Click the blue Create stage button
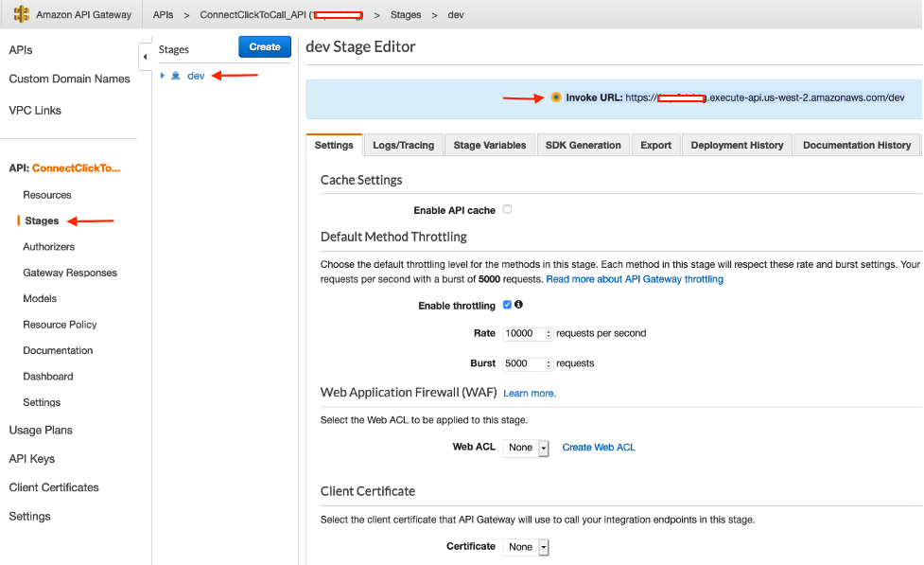 pyautogui.click(x=265, y=46)
